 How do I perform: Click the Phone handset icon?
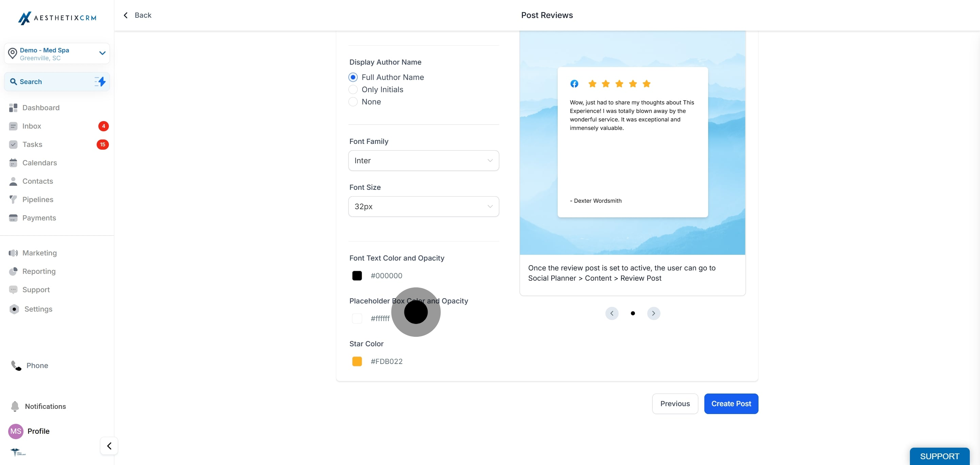(x=16, y=365)
